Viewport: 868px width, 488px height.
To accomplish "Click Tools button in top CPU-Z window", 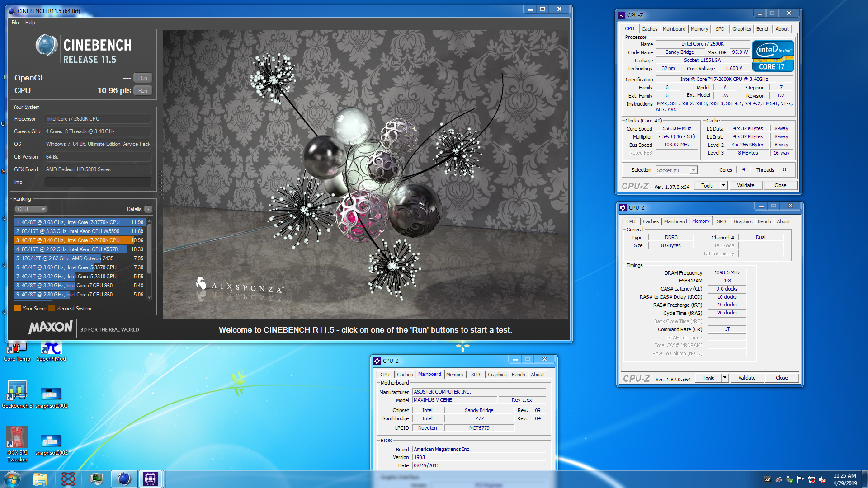I will (707, 186).
